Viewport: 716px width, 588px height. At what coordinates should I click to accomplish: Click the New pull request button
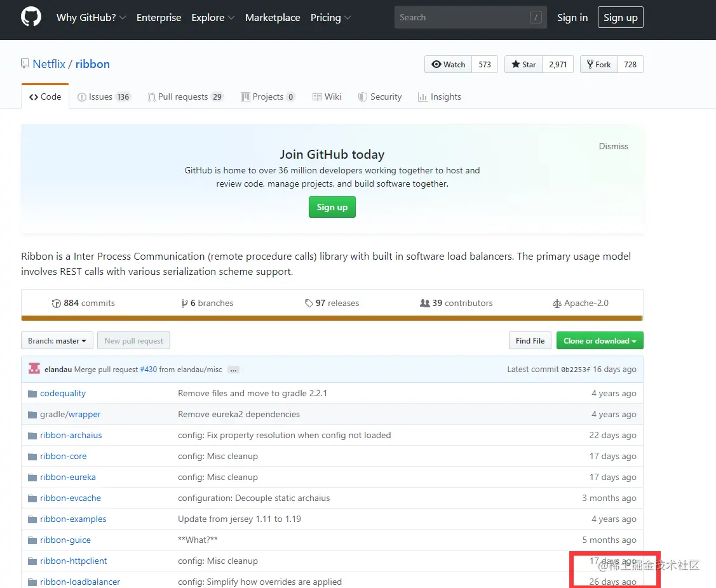click(x=134, y=340)
